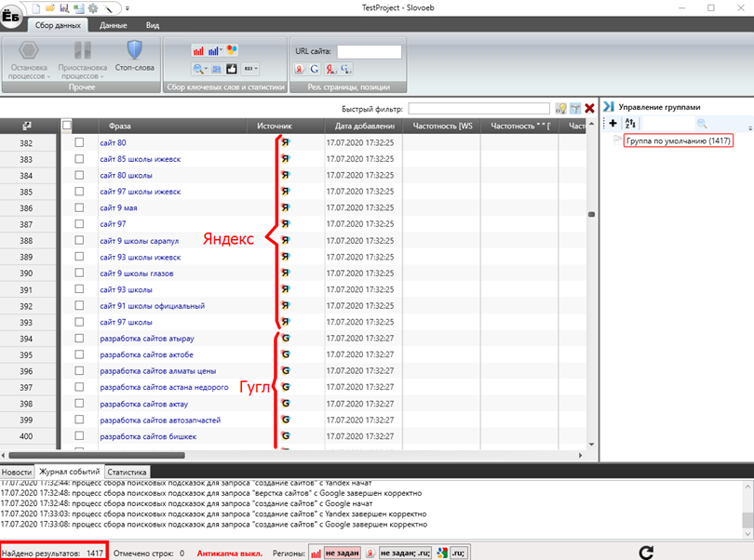Image resolution: width=754 pixels, height=560 pixels.
Task: Sort by the Частотность [WS column header
Action: pos(441,126)
